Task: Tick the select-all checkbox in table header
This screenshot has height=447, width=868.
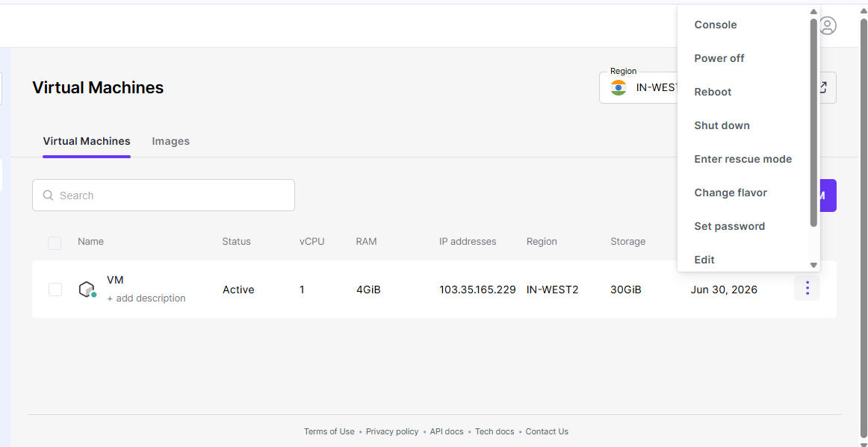Action: 55,243
